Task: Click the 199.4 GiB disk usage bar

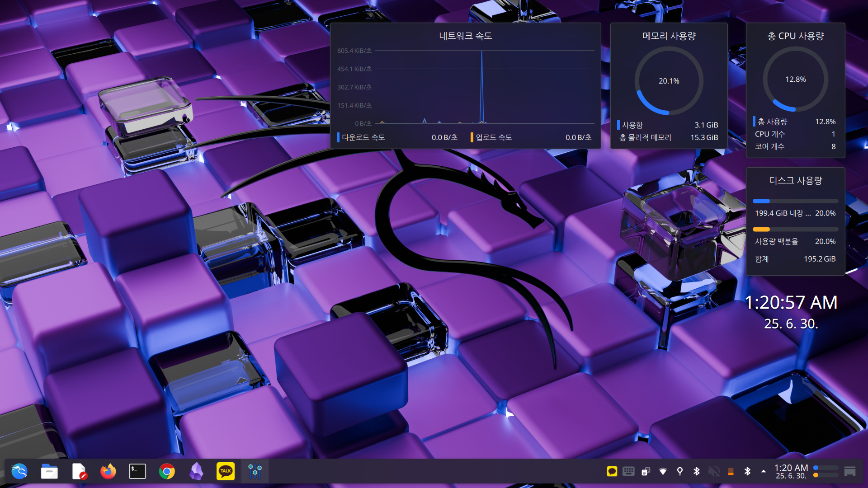Action: click(795, 201)
